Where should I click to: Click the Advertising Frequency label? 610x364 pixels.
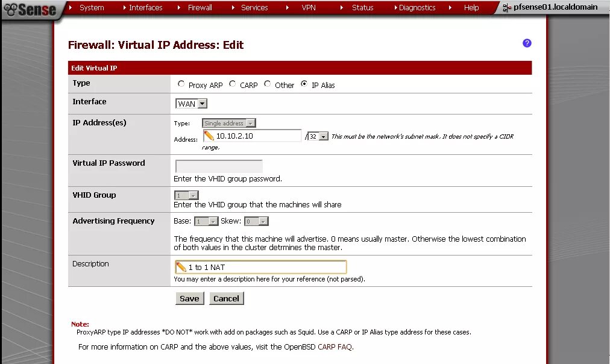click(113, 221)
